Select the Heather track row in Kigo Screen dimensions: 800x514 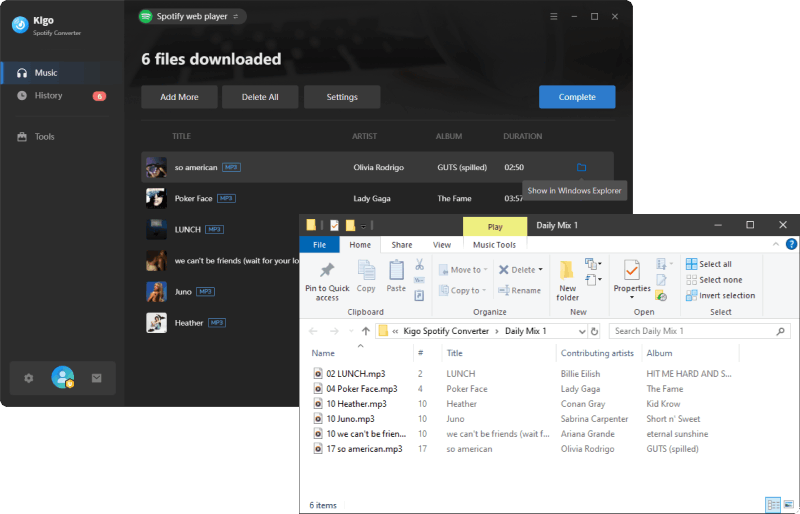pos(219,323)
